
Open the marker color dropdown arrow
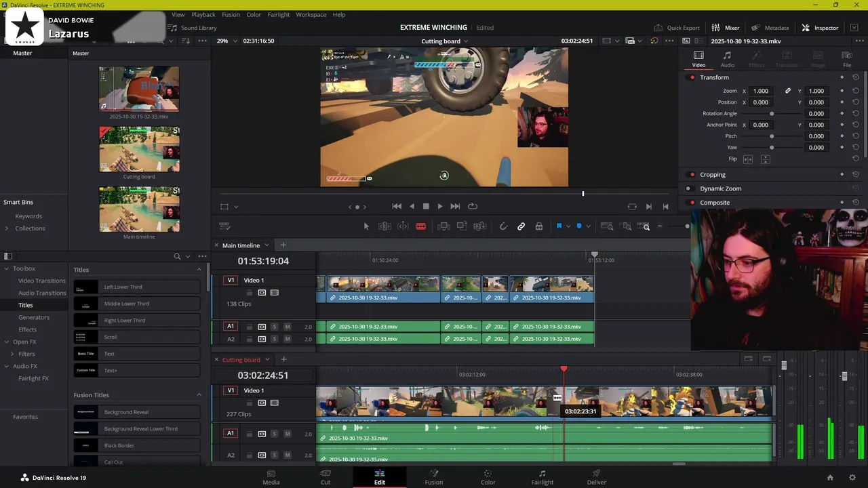click(588, 226)
